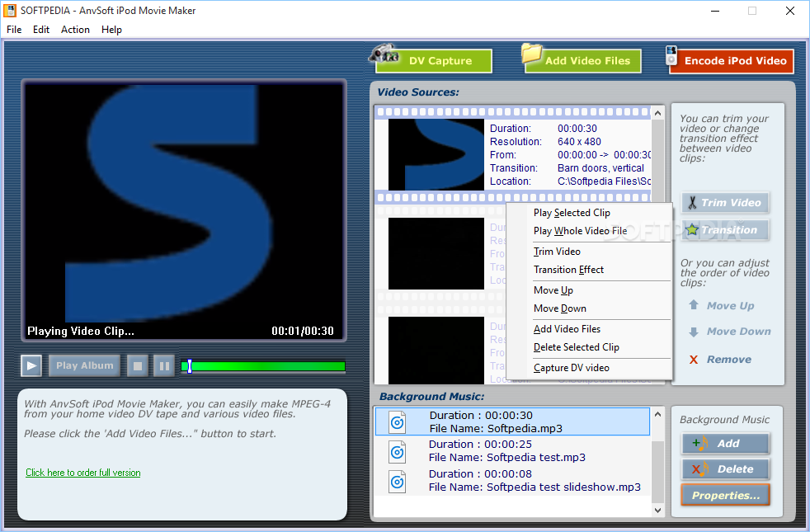Click the Add background music button

[x=725, y=443]
